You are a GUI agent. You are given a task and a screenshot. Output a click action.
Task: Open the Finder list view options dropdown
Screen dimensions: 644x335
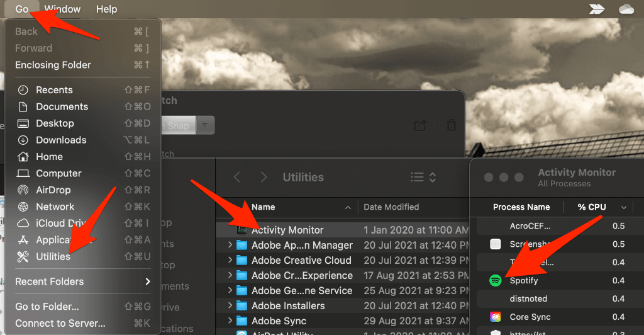(423, 177)
